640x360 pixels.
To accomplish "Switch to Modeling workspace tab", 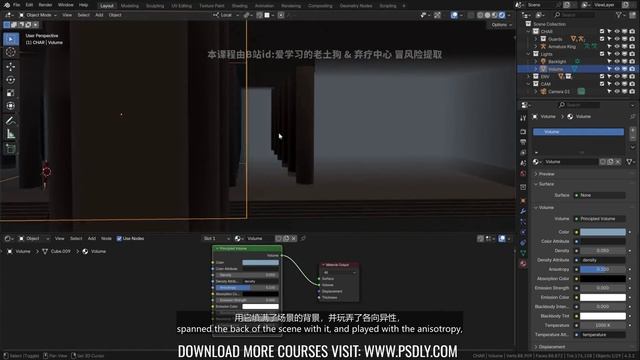I will [x=130, y=6].
